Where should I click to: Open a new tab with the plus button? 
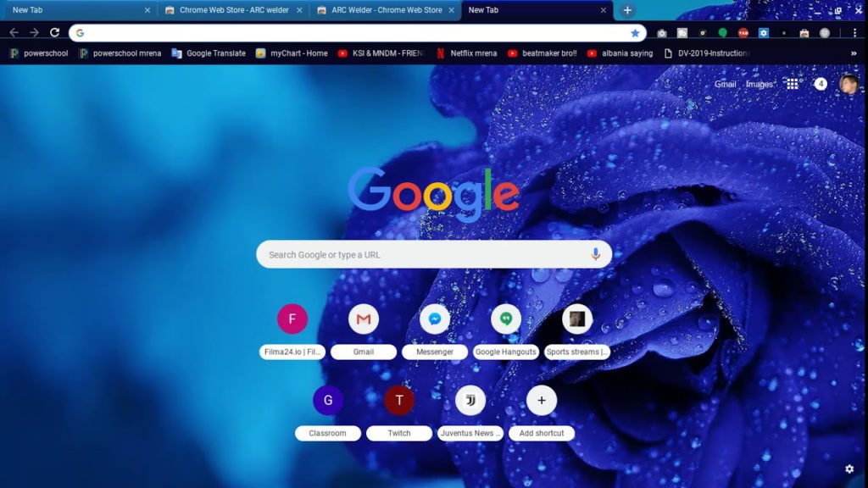click(627, 10)
